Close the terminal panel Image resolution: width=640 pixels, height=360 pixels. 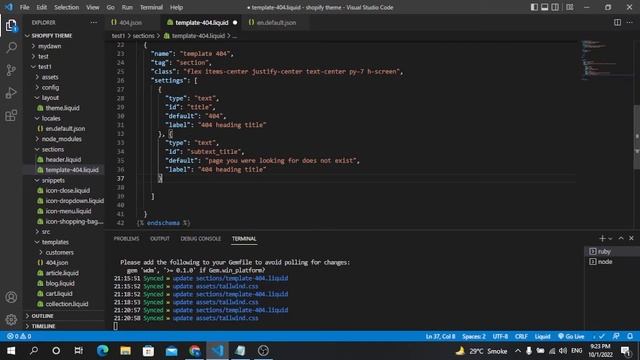click(631, 238)
